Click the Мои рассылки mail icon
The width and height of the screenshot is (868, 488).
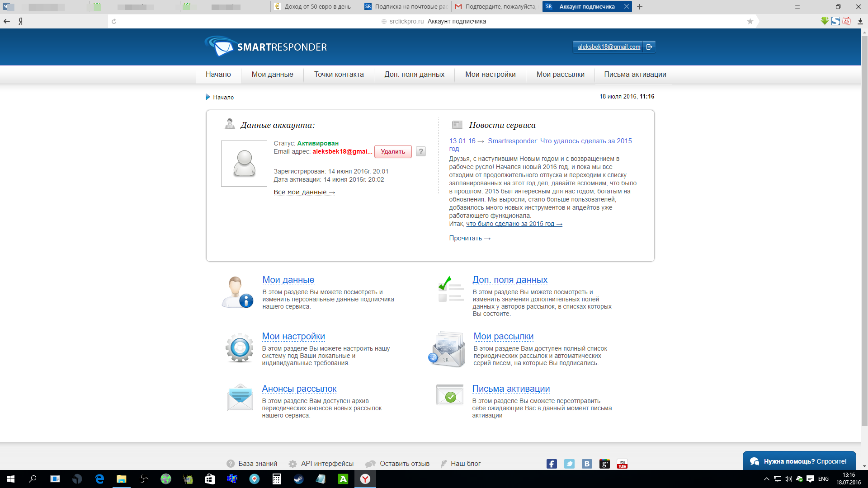click(x=447, y=349)
